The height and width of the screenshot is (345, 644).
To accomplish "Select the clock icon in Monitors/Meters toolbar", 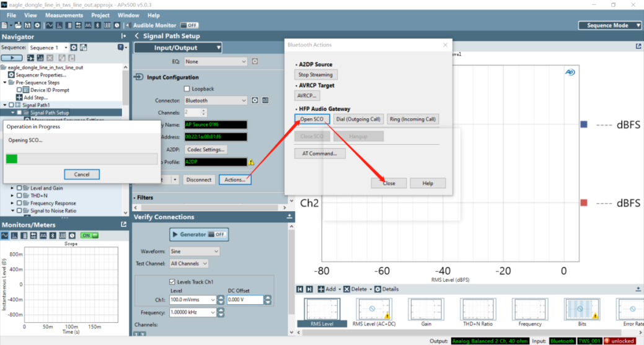I will 73,235.
